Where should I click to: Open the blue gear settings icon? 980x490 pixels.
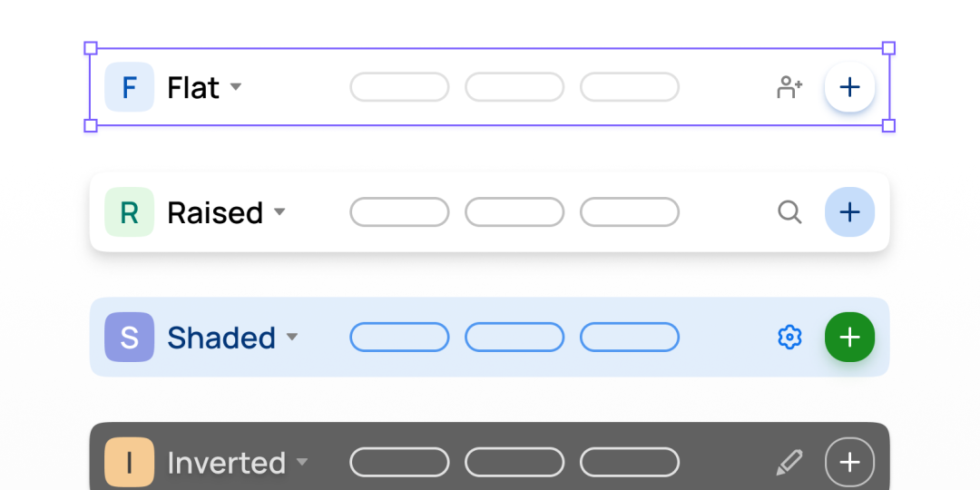[x=789, y=337]
